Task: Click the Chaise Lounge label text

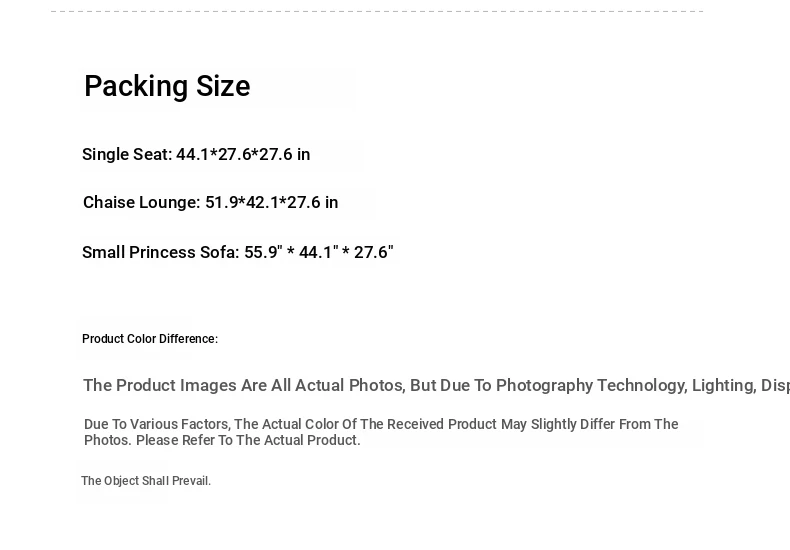Action: pyautogui.click(x=142, y=202)
